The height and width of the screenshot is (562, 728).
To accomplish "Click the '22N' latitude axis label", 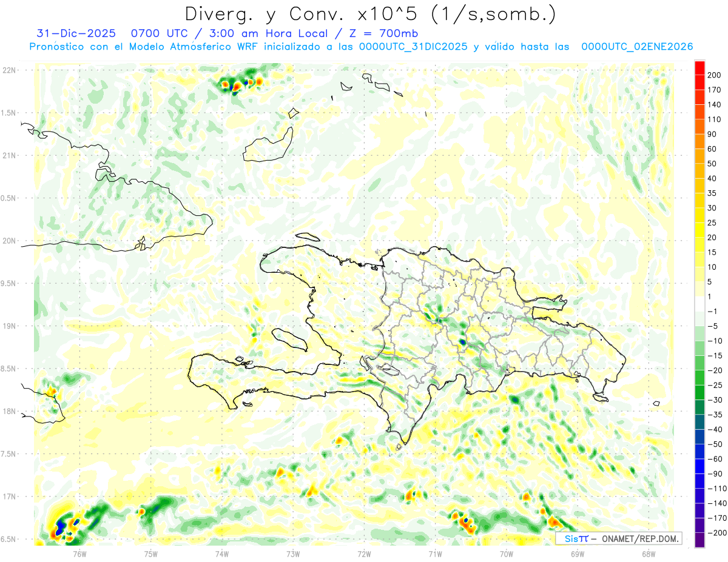I will 9,70.
